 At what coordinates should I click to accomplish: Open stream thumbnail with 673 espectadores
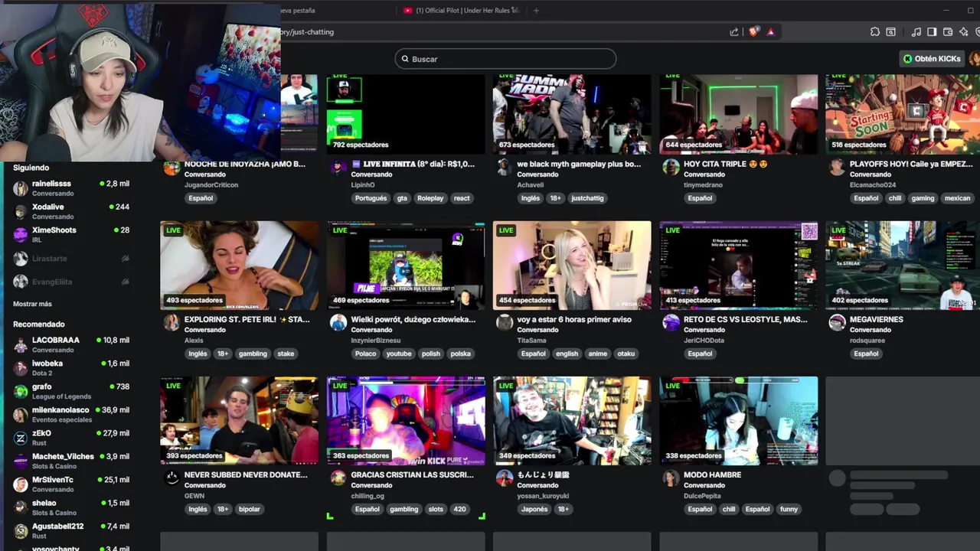point(572,114)
